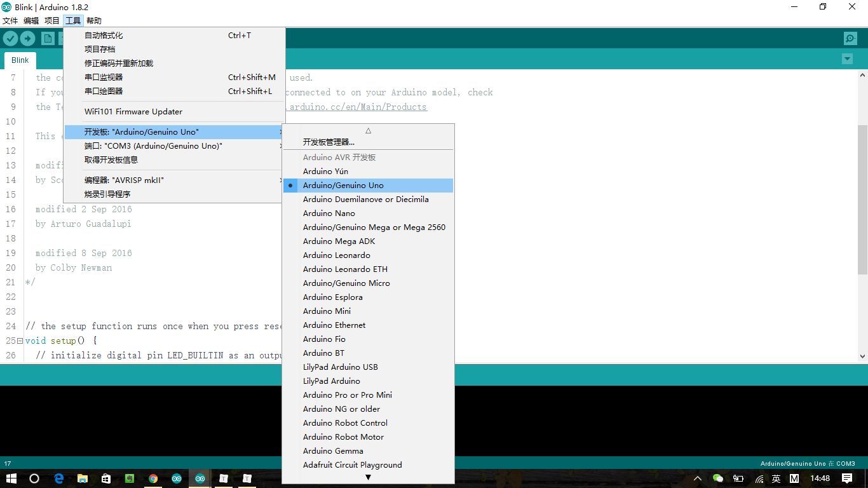
Task: Pick Arduino Pro or Pro Mini
Action: pos(368,395)
